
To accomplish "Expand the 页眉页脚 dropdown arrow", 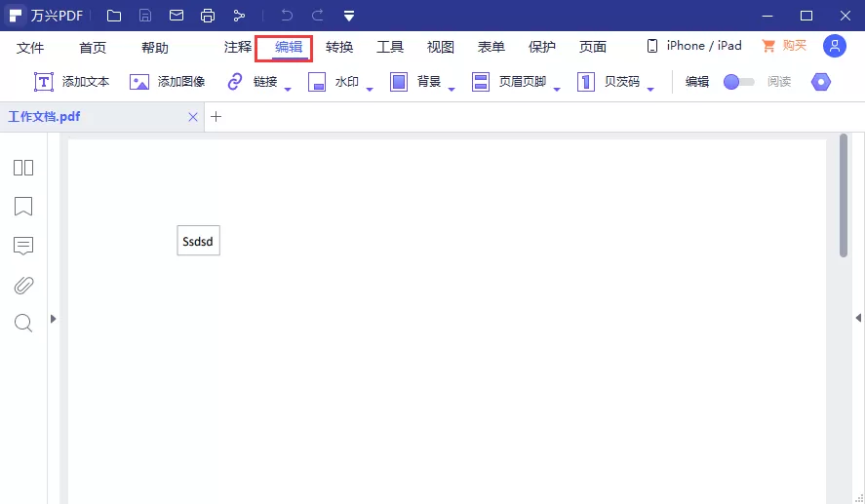I will click(x=557, y=89).
